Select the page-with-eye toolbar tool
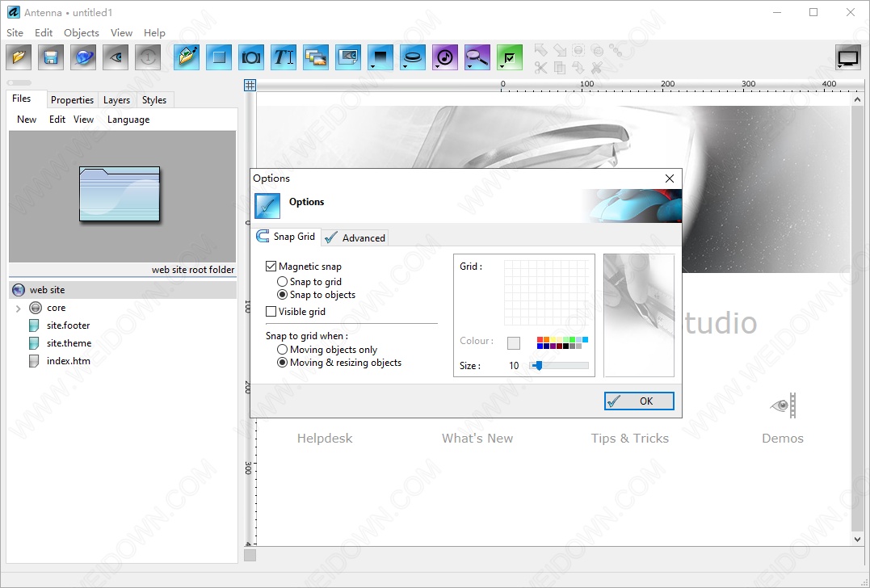The image size is (870, 588). (348, 57)
